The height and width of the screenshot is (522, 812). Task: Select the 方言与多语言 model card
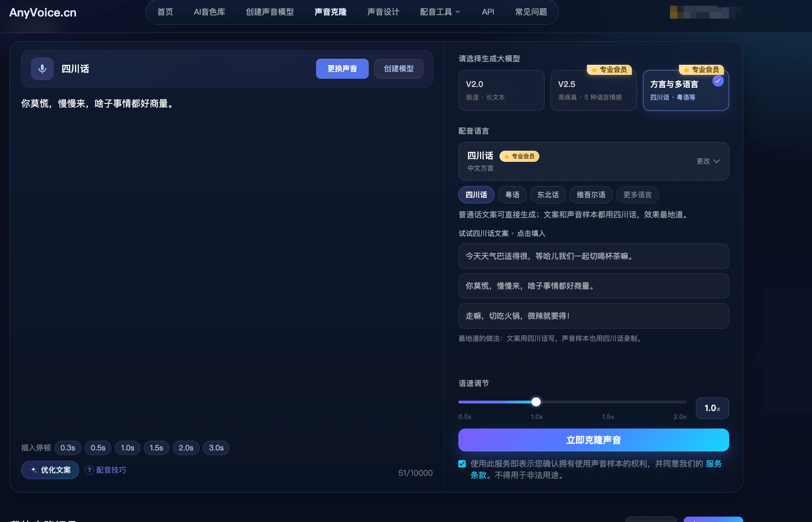tap(686, 90)
